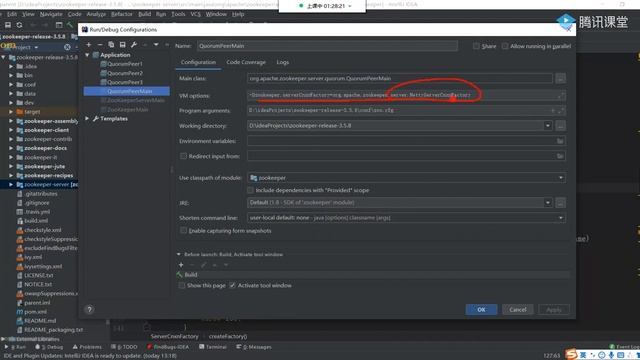Enable the Share checkbox
This screenshot has width=640, height=360.
click(476, 46)
